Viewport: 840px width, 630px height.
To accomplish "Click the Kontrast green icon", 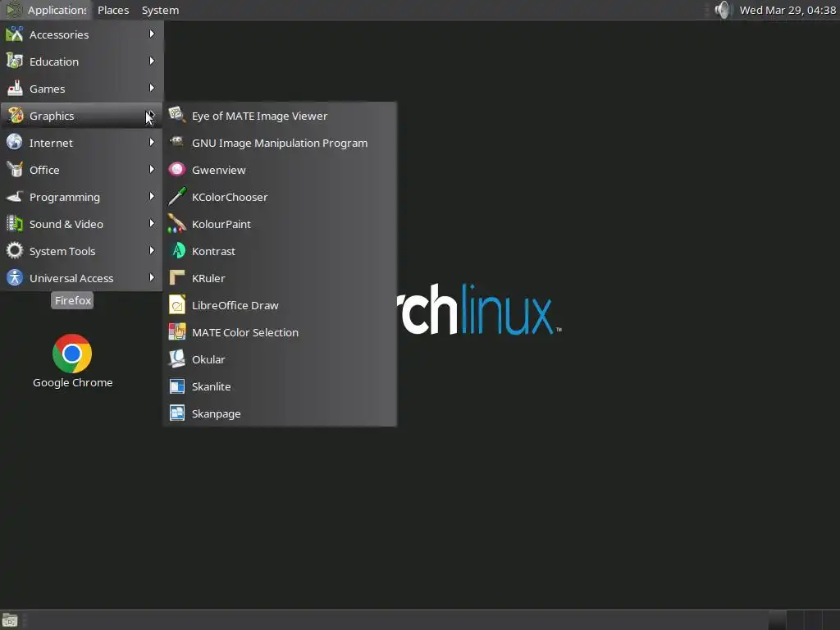I will click(x=177, y=251).
